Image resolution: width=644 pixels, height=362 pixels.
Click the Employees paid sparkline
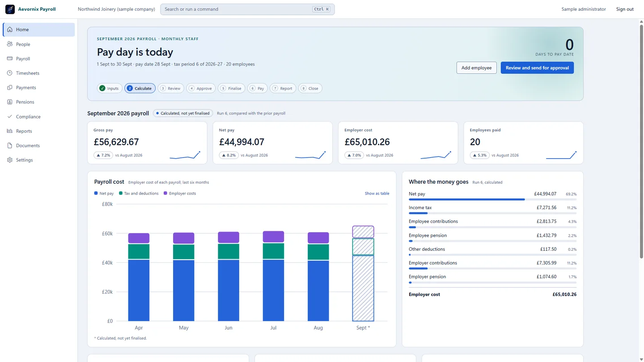[561, 155]
